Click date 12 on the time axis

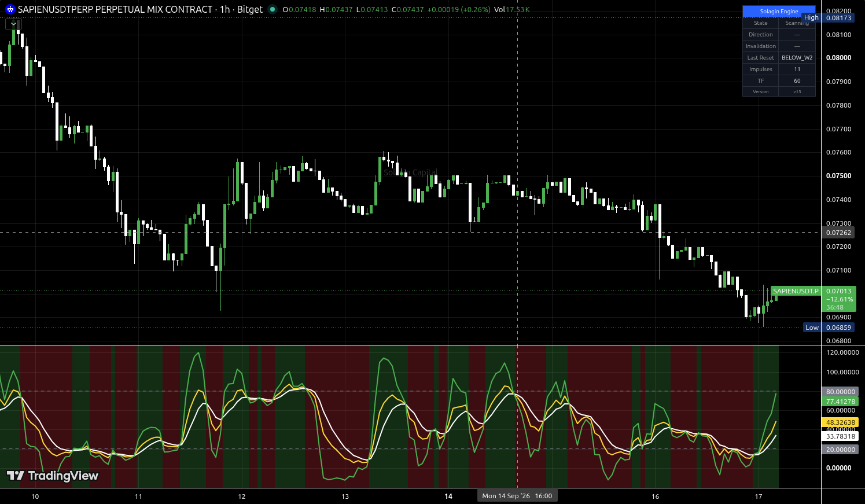[242, 496]
